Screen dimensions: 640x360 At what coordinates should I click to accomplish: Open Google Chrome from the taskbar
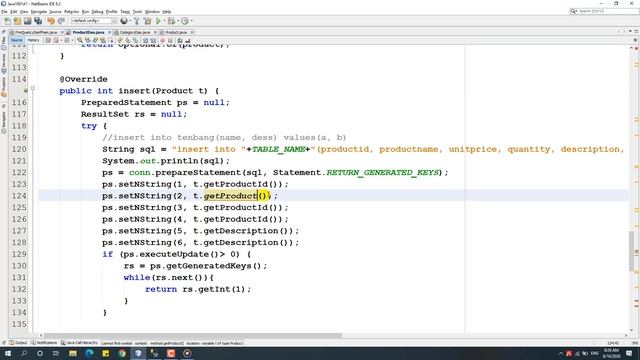122,353
